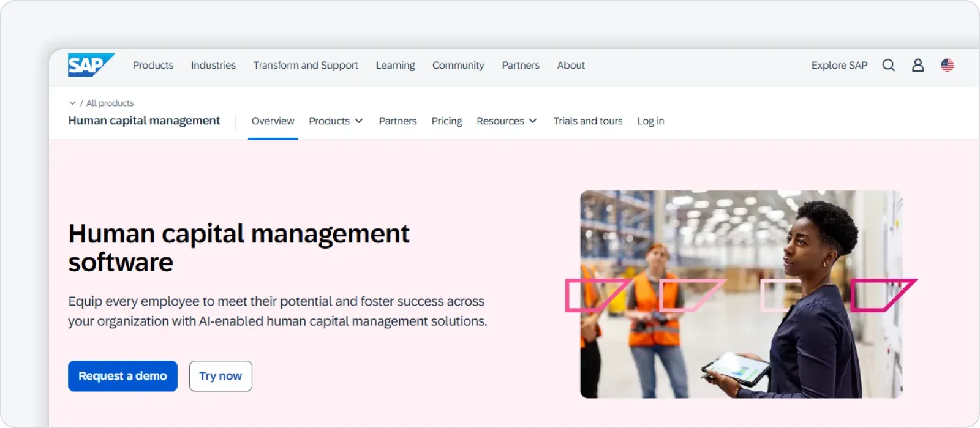Screen dimensions: 980x428
Task: Open the Learning menu
Action: 395,65
